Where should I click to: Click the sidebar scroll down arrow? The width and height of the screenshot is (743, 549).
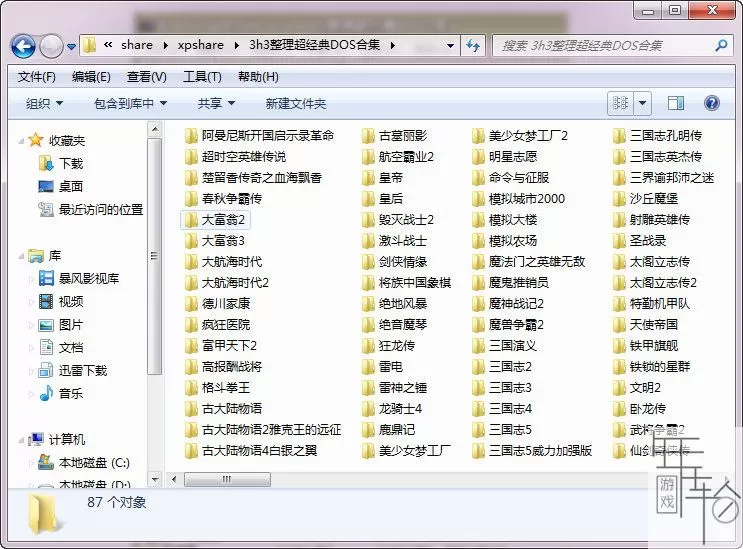coord(154,479)
